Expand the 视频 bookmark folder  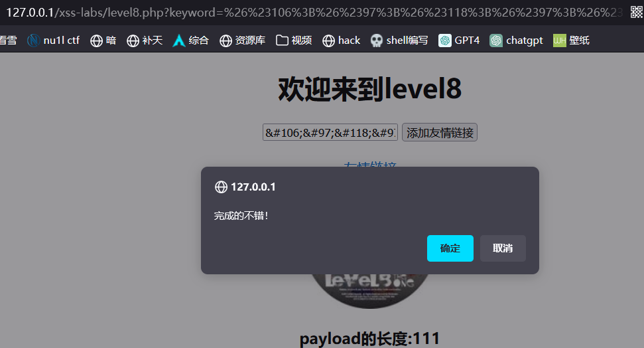pos(294,41)
